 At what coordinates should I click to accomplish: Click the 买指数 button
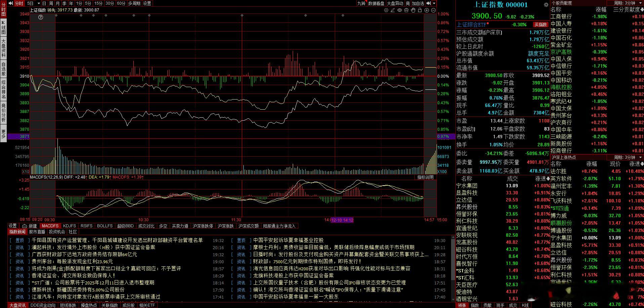point(540,25)
